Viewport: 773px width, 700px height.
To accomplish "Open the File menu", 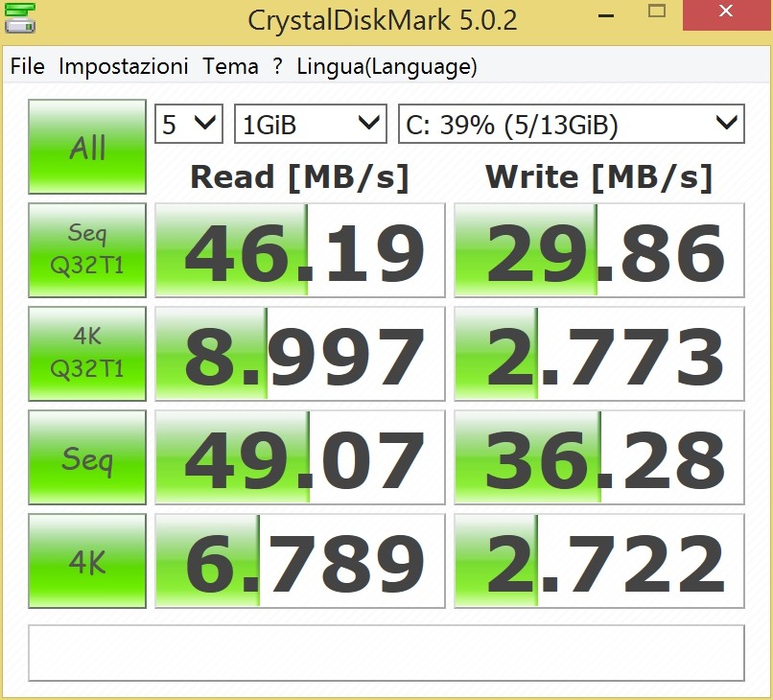I will click(28, 66).
